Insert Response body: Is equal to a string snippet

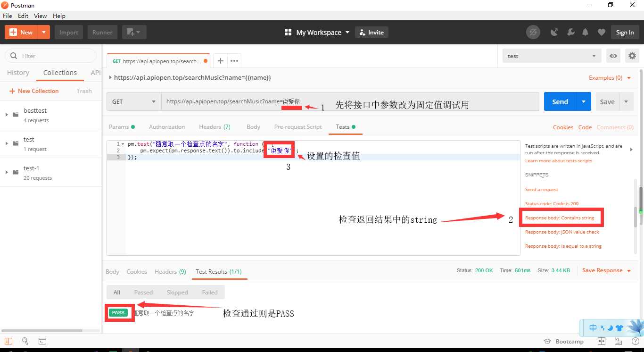tap(563, 246)
